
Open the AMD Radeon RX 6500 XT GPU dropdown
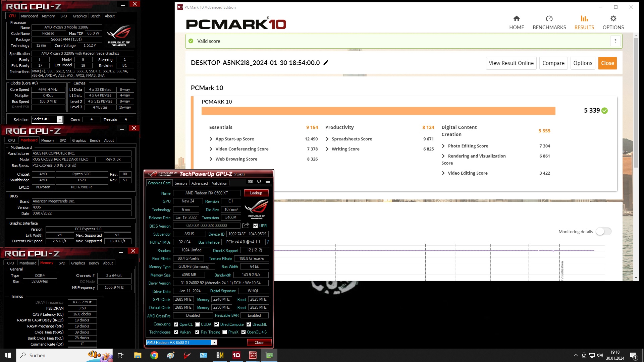(181, 342)
